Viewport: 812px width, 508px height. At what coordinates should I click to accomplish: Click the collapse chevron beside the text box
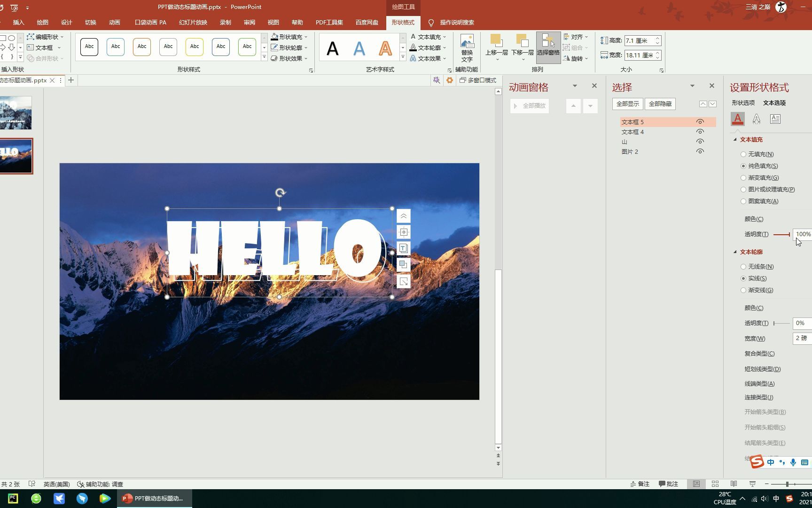click(404, 216)
